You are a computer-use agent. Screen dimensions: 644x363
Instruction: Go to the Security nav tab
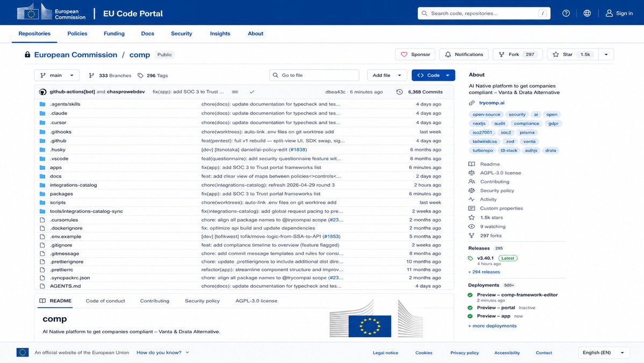182,34
